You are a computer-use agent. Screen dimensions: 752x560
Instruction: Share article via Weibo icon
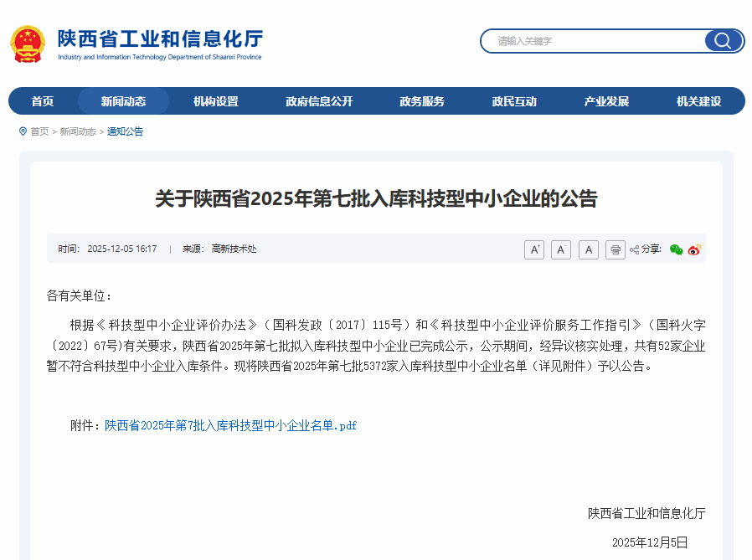(x=694, y=249)
